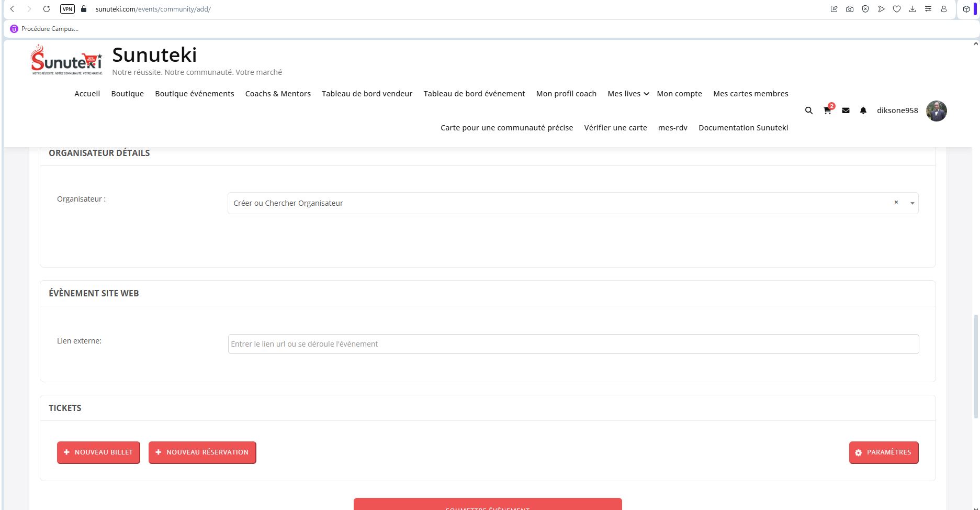980x510 pixels.
Task: Clear the Organisateur selection with the ×
Action: pyautogui.click(x=896, y=203)
